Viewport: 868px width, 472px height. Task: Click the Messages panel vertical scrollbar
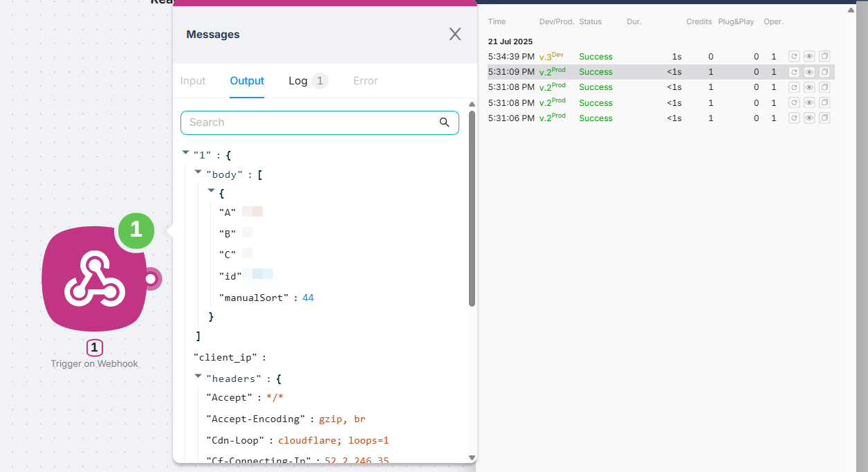coord(472,208)
